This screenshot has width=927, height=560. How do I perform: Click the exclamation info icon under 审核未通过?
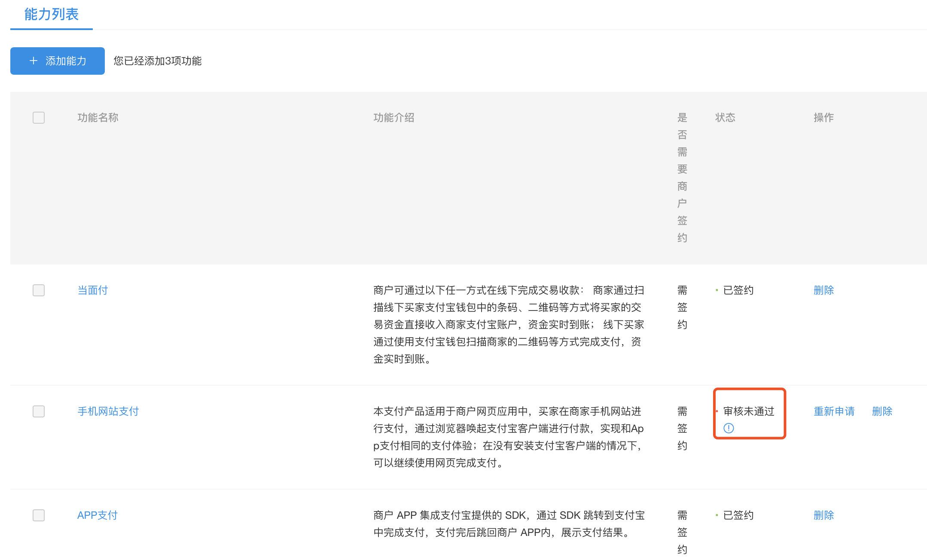tap(729, 428)
